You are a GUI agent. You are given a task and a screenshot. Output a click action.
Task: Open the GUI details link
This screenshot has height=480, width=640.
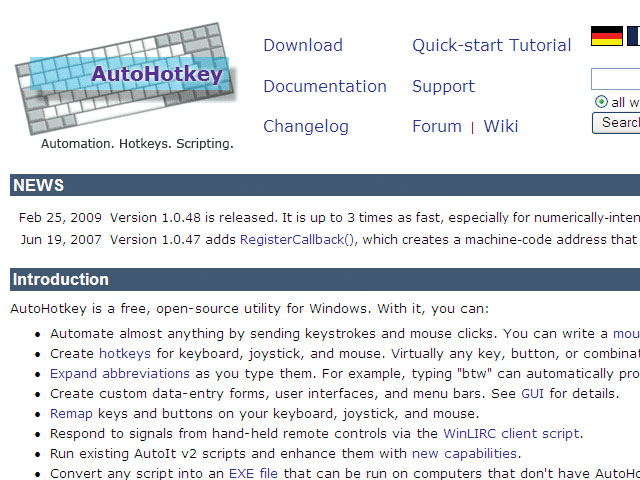pyautogui.click(x=532, y=393)
